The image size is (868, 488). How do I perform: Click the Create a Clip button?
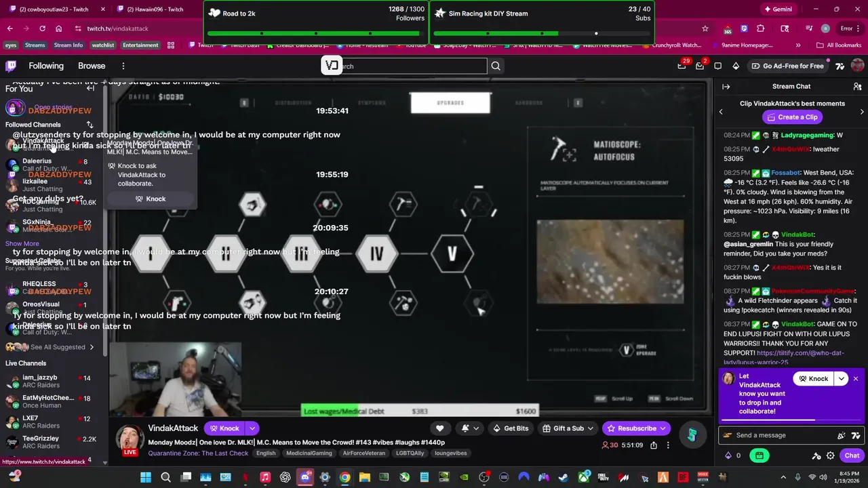coord(791,117)
